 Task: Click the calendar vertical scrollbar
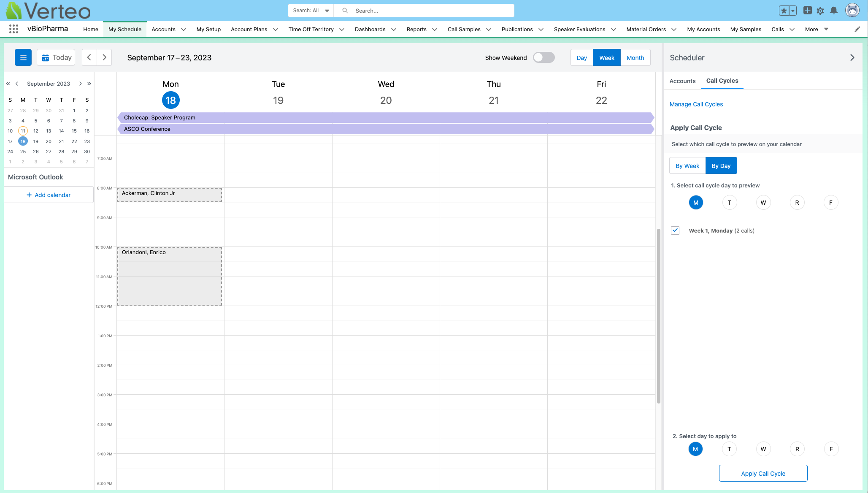coord(658,316)
